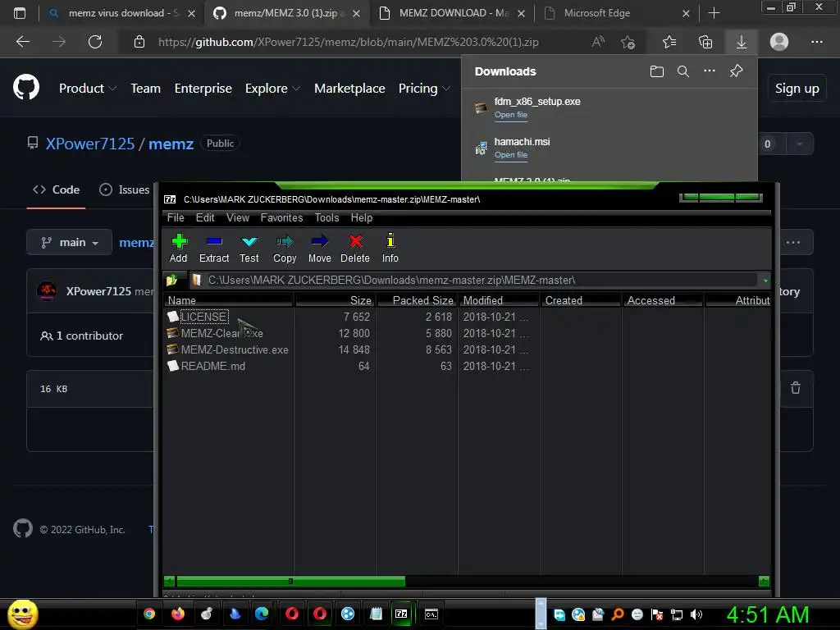Open the 7-Zip View menu
The height and width of the screenshot is (630, 840).
pyautogui.click(x=238, y=217)
